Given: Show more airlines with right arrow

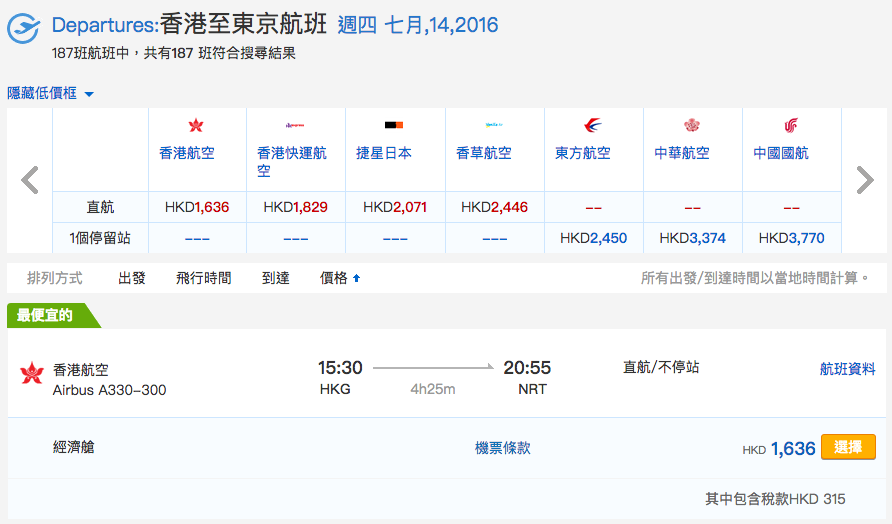Looking at the screenshot, I should coord(865,180).
